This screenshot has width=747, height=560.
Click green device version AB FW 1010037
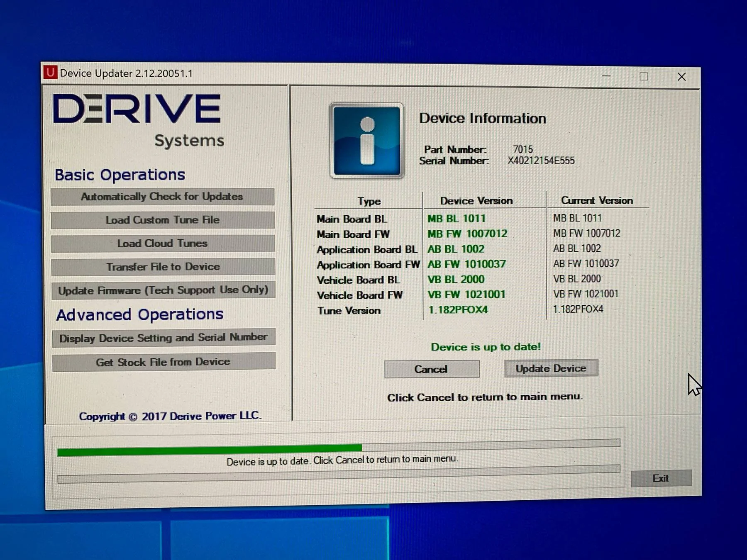point(466,264)
